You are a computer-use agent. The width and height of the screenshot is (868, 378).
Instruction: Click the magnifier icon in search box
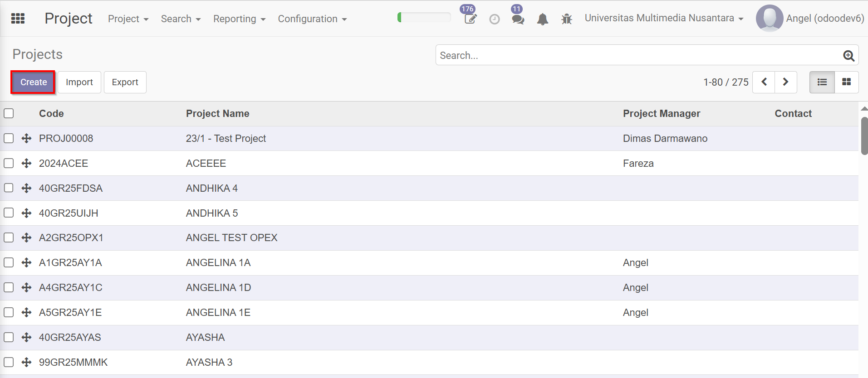[x=848, y=55]
